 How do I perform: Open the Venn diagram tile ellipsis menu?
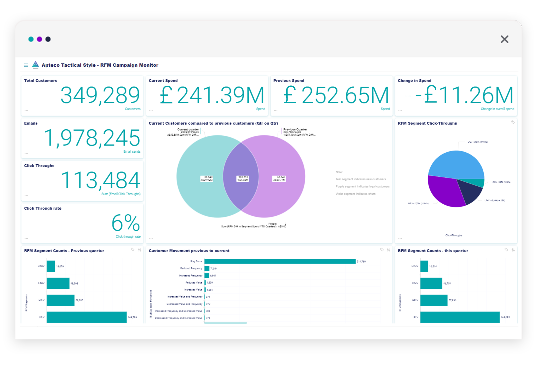tap(151, 238)
